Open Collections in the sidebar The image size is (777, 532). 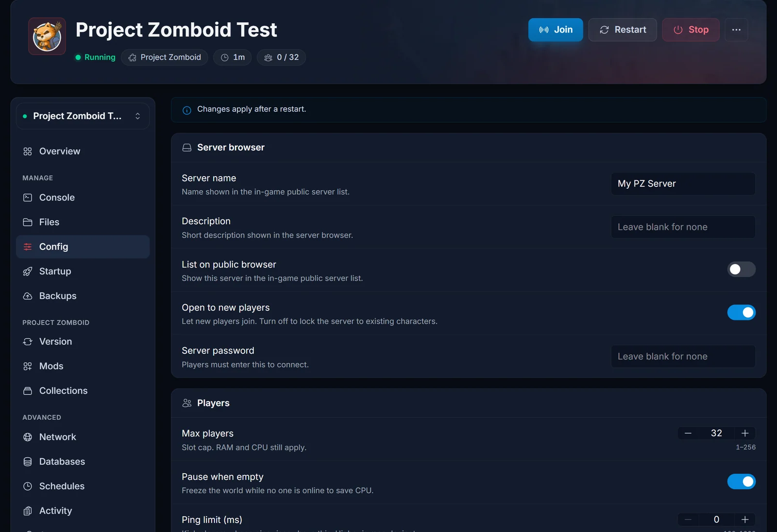coord(83,391)
